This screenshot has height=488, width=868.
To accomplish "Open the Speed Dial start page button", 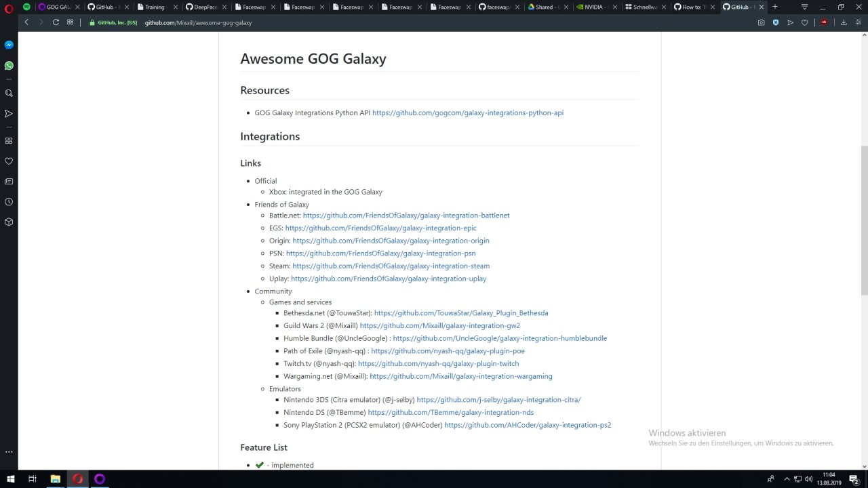I will 70,22.
